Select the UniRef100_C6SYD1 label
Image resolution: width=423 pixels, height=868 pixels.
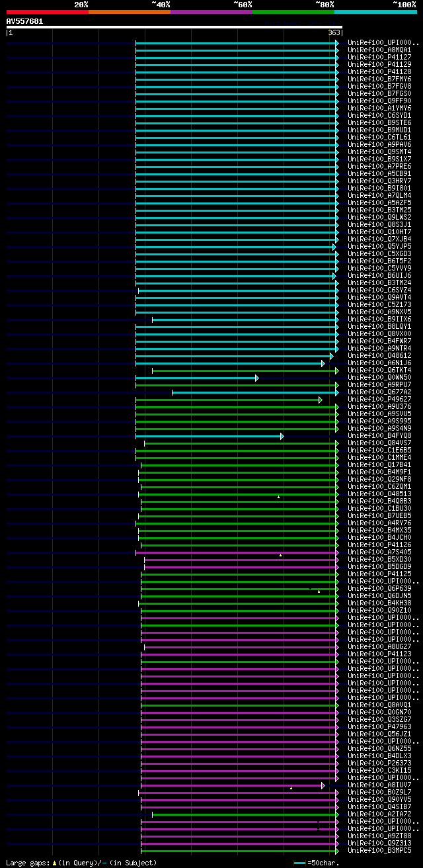click(x=379, y=116)
